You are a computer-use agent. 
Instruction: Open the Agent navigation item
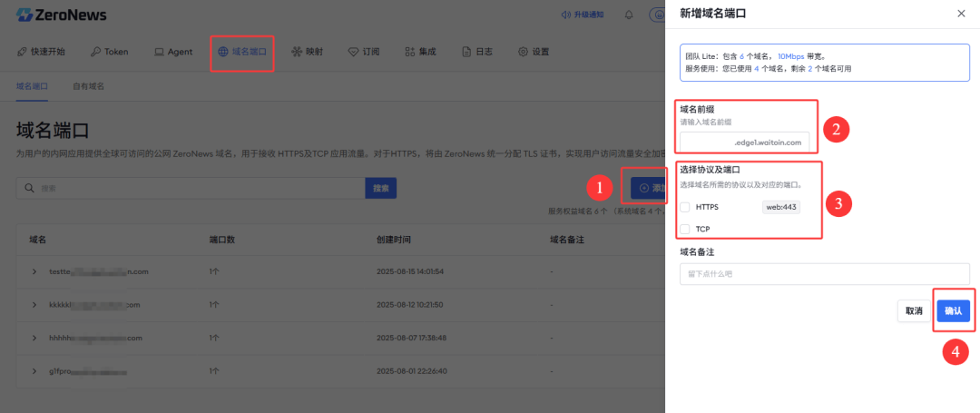click(x=173, y=52)
